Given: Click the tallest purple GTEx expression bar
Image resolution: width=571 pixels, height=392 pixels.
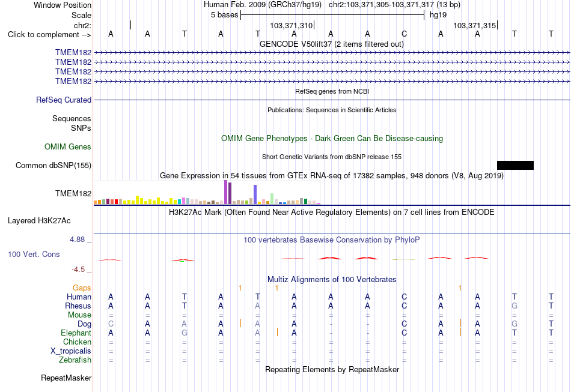Looking at the screenshot, I should 226,192.
